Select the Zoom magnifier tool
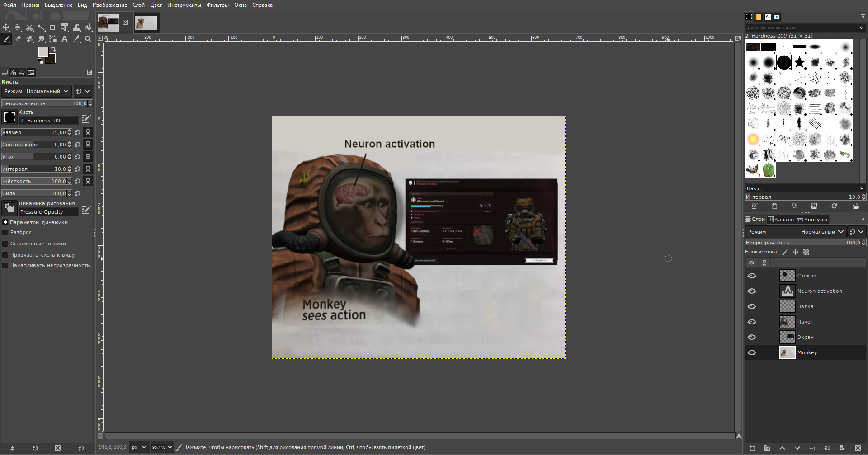The image size is (868, 455). [x=88, y=39]
